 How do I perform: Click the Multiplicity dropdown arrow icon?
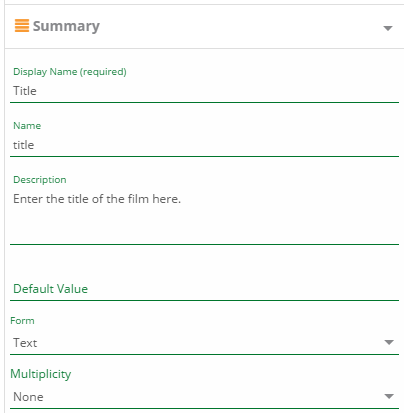[x=389, y=397]
